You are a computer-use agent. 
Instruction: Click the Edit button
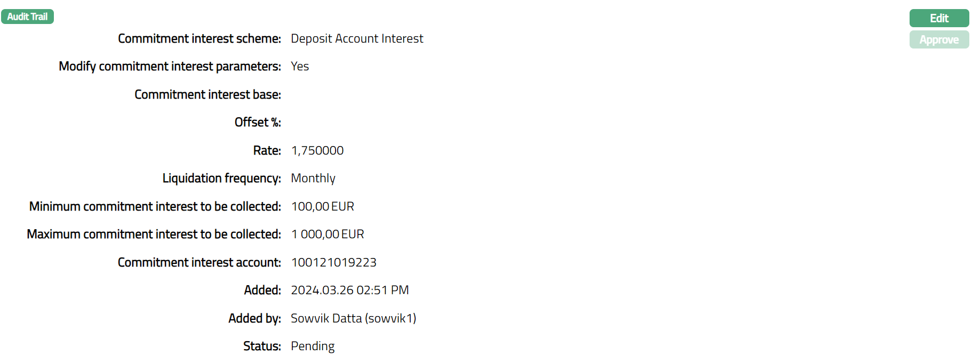click(938, 18)
